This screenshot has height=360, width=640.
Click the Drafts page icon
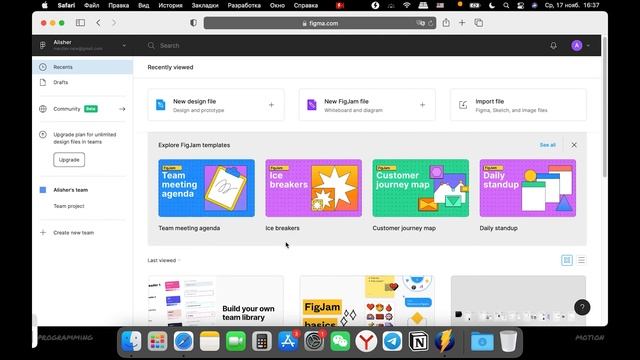click(x=43, y=82)
